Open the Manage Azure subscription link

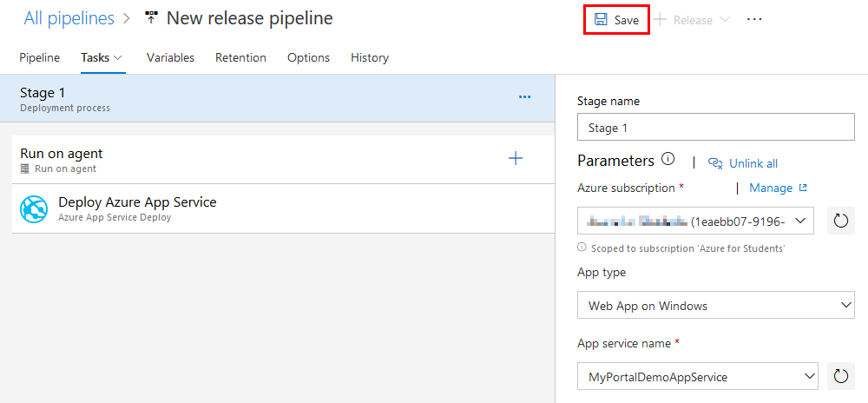point(771,188)
